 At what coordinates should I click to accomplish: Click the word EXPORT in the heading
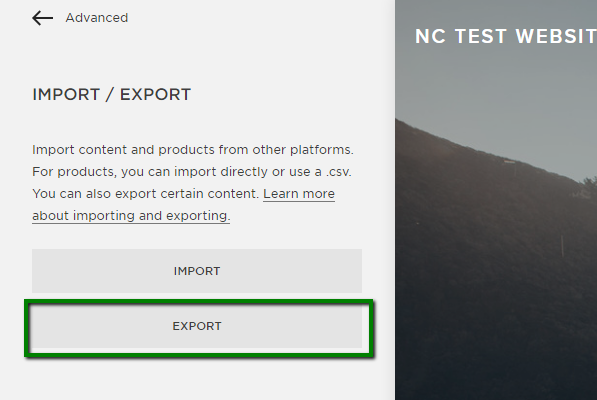(155, 94)
